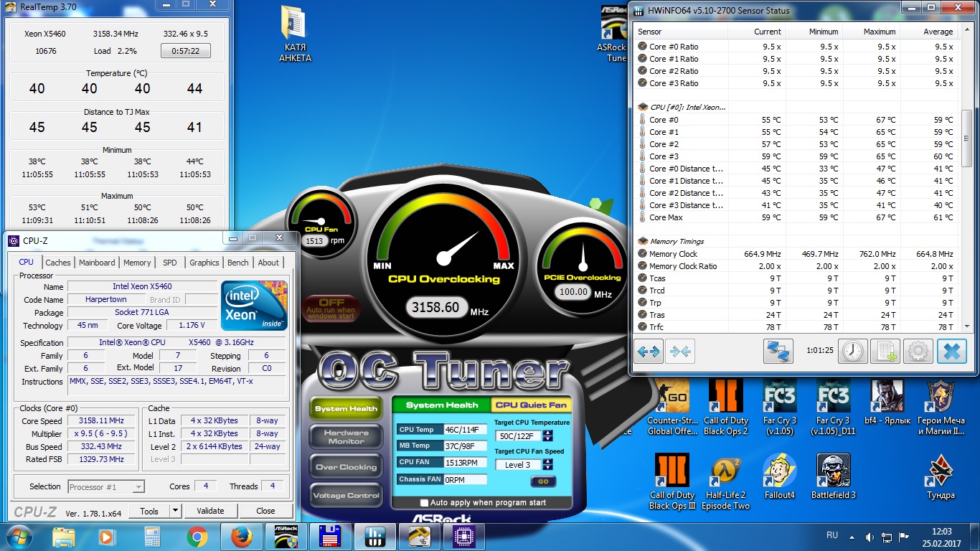Click the GO button in OC Tuner
The width and height of the screenshot is (980, 551).
pos(542,481)
